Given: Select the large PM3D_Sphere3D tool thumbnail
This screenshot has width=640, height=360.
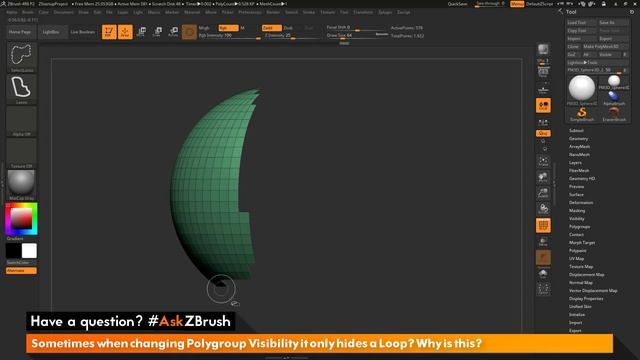Looking at the screenshot, I should point(582,90).
